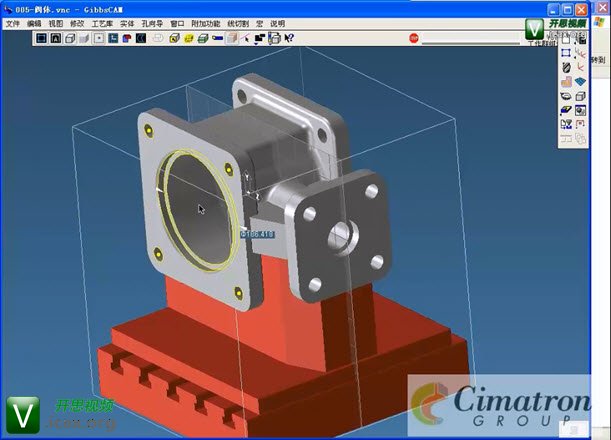Select the palette's wireframe cube icon

[x=580, y=96]
